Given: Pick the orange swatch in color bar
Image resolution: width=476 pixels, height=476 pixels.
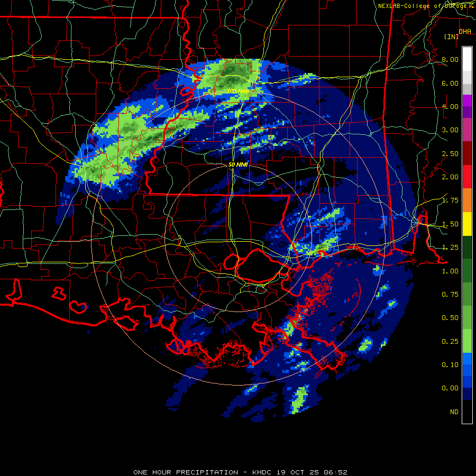Looking at the screenshot, I should pos(467,200).
